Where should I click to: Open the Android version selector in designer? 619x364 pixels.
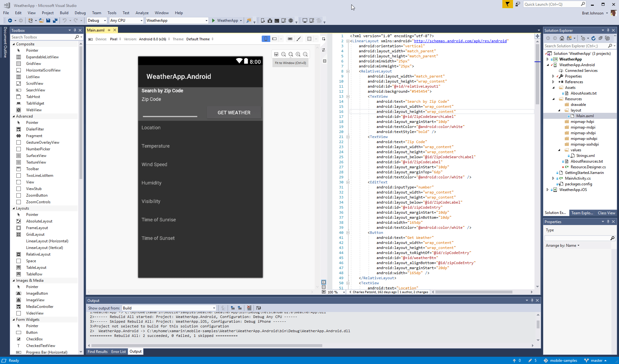155,39
